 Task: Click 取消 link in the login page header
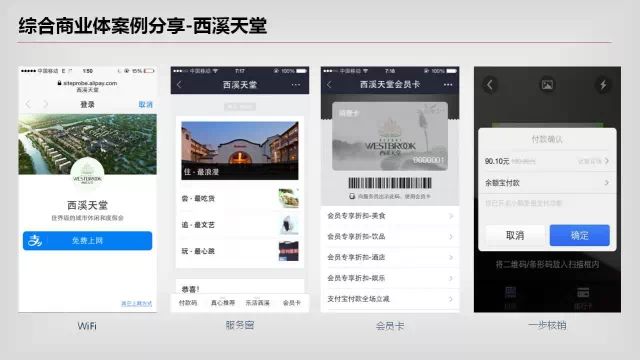[145, 104]
